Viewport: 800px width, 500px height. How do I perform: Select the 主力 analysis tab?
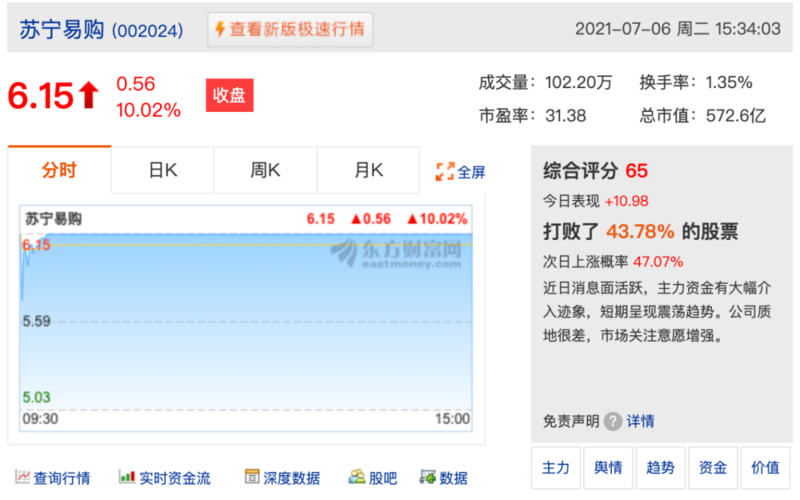pyautogui.click(x=556, y=467)
